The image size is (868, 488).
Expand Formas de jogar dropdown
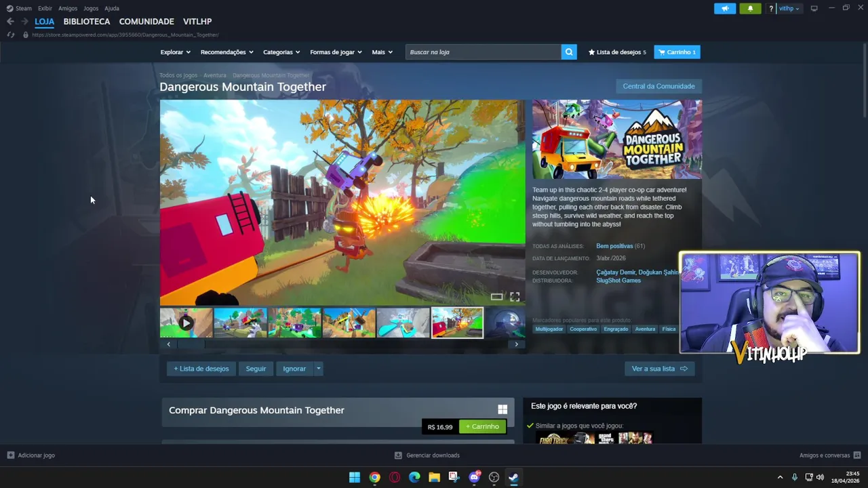point(336,52)
